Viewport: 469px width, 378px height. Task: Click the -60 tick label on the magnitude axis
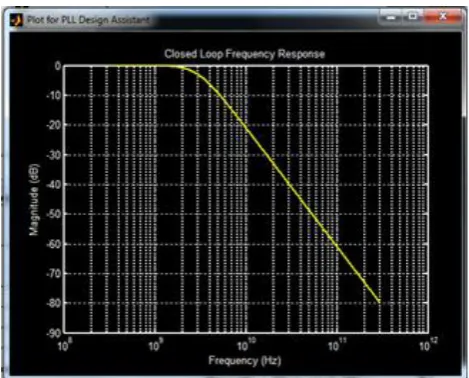click(x=53, y=244)
